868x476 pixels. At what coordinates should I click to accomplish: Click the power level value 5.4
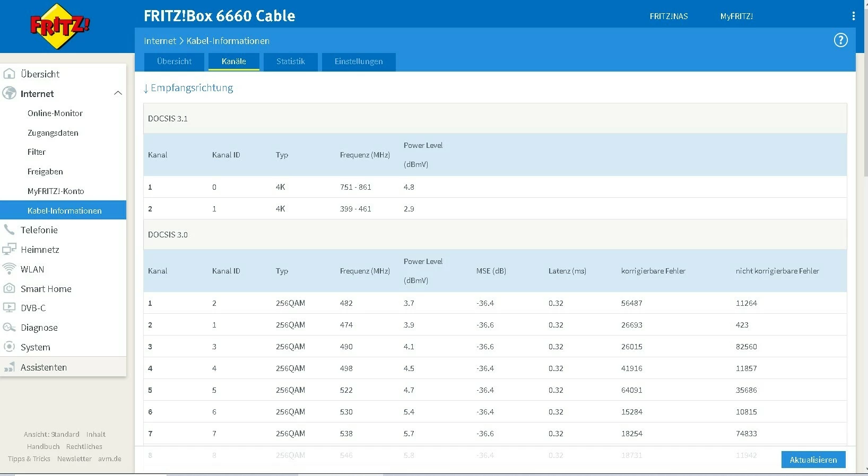[409, 412]
